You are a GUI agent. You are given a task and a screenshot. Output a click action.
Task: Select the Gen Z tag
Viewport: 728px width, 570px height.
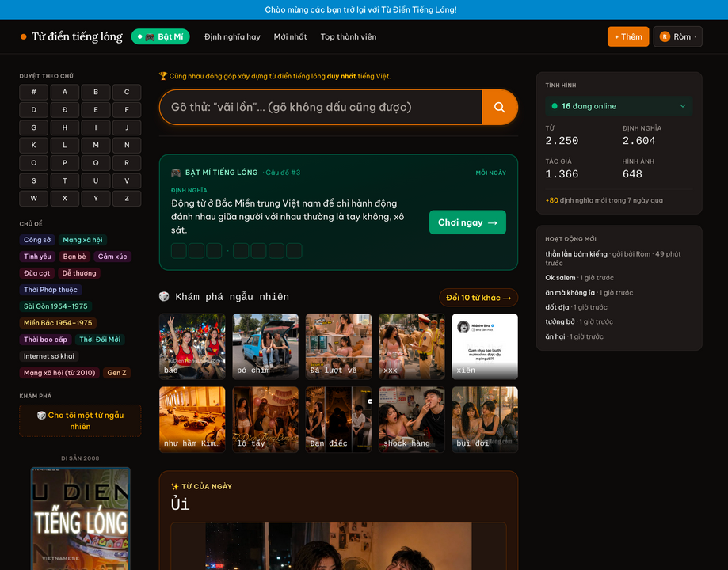(116, 373)
